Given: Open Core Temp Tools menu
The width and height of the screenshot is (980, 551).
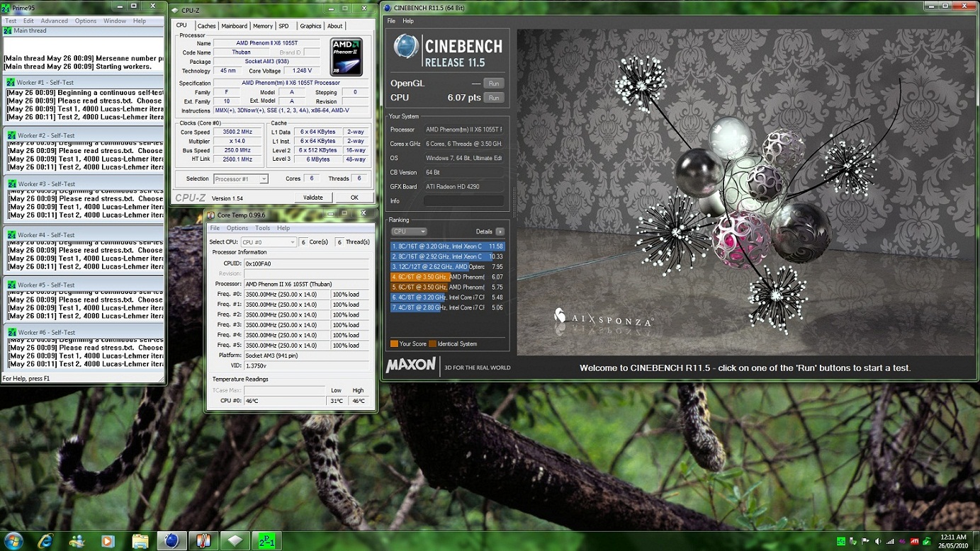Looking at the screenshot, I should (262, 228).
